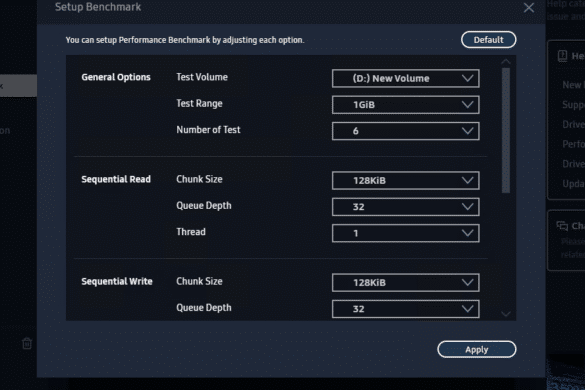
Task: Open Sequential Write Queue Depth dropdown
Action: coord(406,309)
